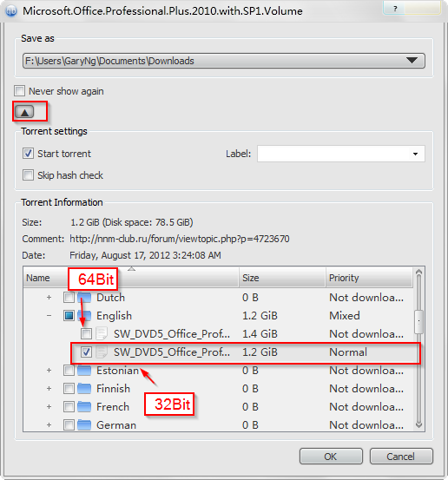Click the file list scroll down arrow
Screen dimensions: 448x480
[x=418, y=424]
